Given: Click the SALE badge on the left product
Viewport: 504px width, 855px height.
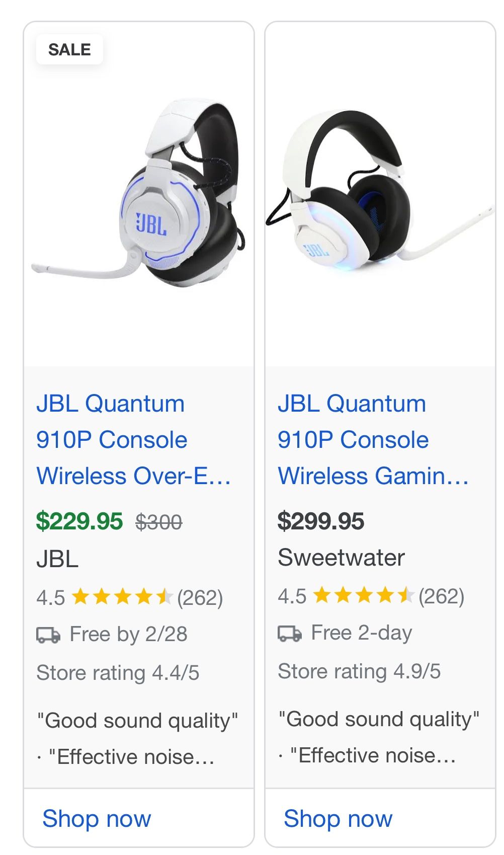Looking at the screenshot, I should point(69,49).
